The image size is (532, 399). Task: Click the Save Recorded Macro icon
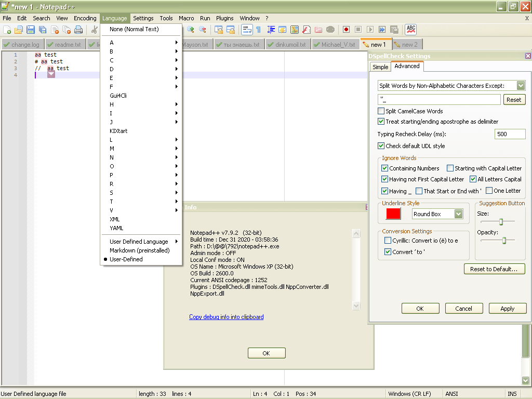click(x=394, y=30)
